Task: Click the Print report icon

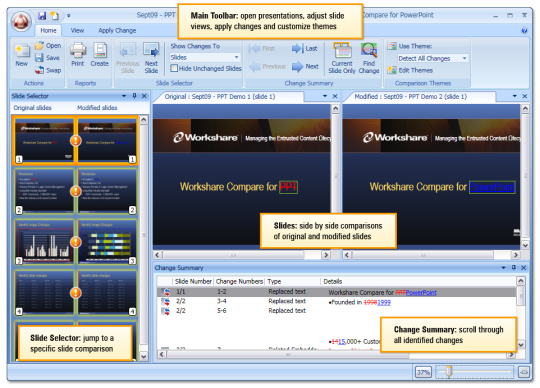Action: (78, 54)
